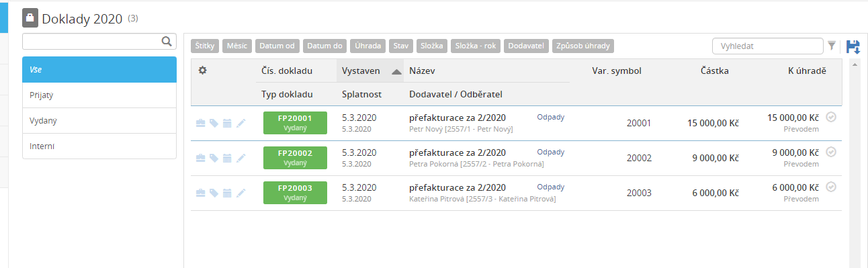The image size is (868, 268).
Task: Click the tag icon in the FP20002 row
Action: (214, 159)
